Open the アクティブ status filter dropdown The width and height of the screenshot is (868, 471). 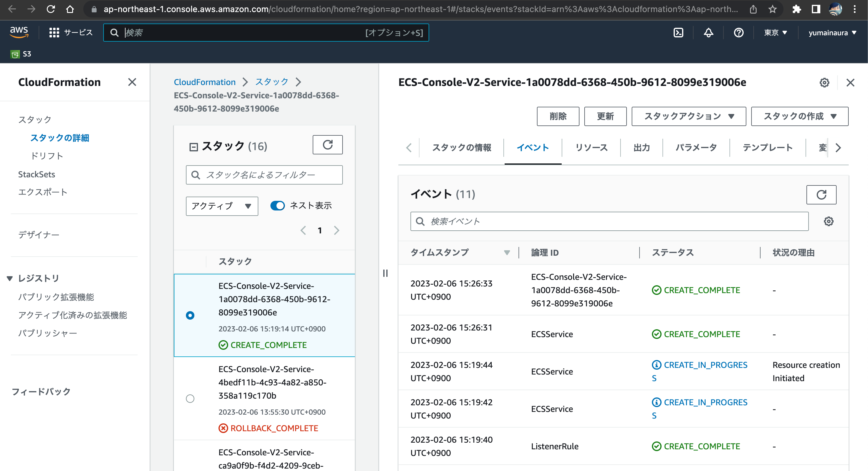click(x=222, y=206)
